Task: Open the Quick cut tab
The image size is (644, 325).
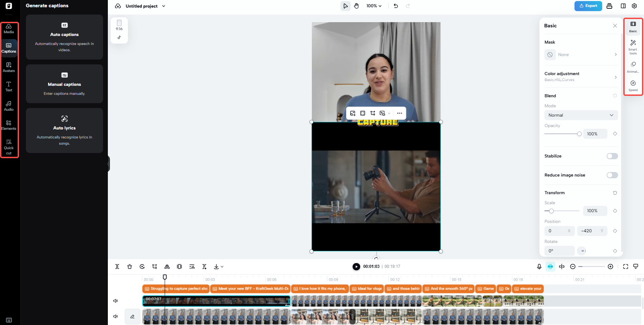Action: point(9,147)
